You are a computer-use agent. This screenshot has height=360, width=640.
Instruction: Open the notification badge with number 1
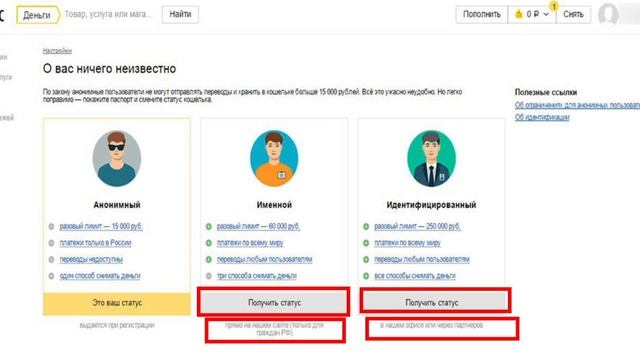pyautogui.click(x=554, y=6)
